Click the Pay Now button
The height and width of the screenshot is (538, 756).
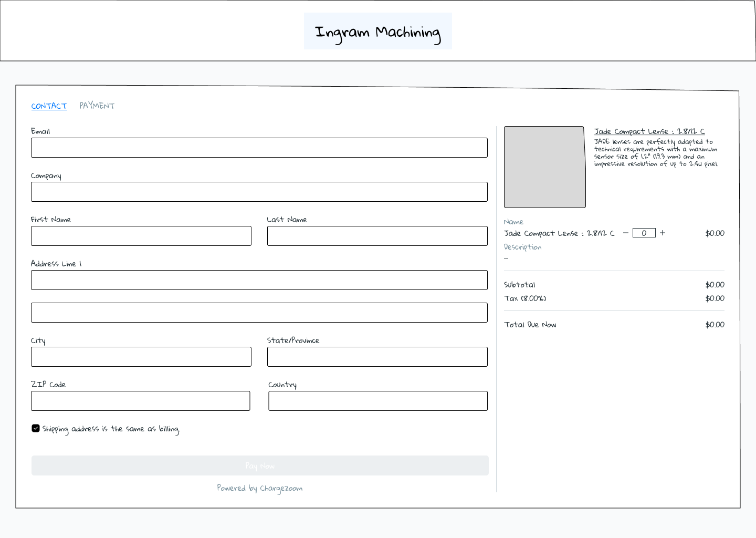point(260,465)
